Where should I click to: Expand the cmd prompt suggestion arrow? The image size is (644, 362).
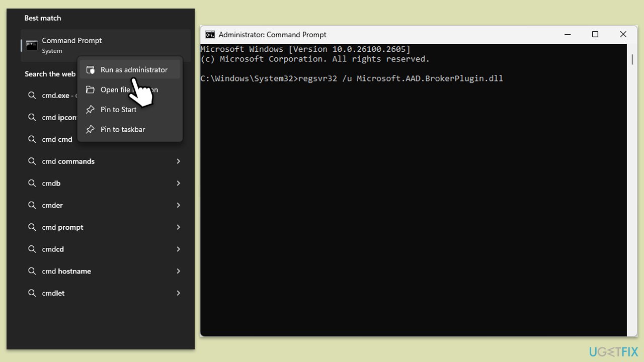[178, 227]
